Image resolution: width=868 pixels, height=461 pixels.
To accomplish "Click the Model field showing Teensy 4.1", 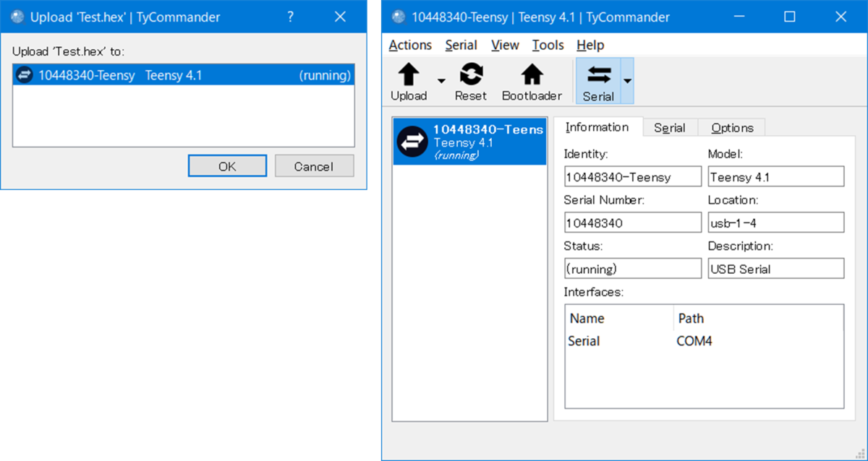I will coord(775,176).
